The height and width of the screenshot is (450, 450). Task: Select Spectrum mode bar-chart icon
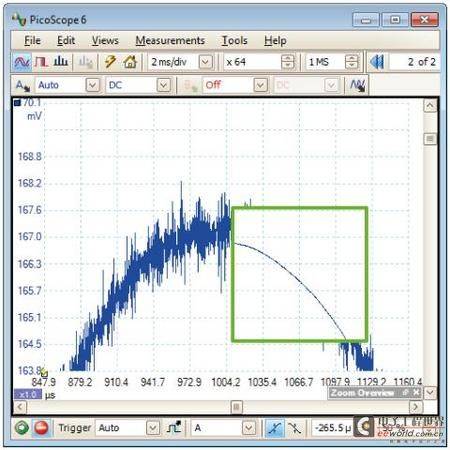click(x=61, y=62)
